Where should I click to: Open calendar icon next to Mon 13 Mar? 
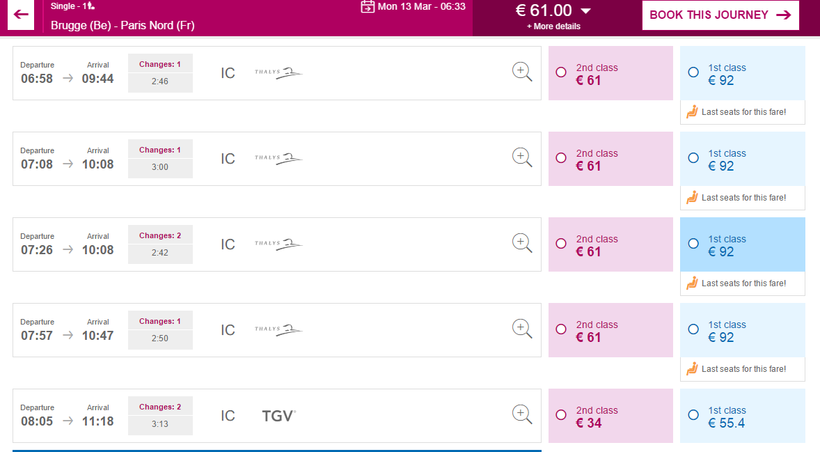pos(368,6)
